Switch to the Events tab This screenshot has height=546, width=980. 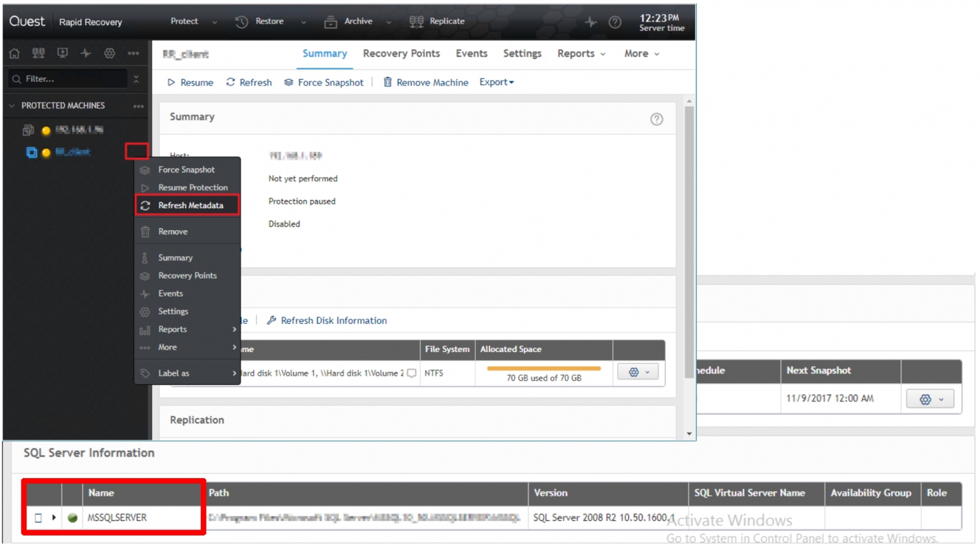point(472,54)
